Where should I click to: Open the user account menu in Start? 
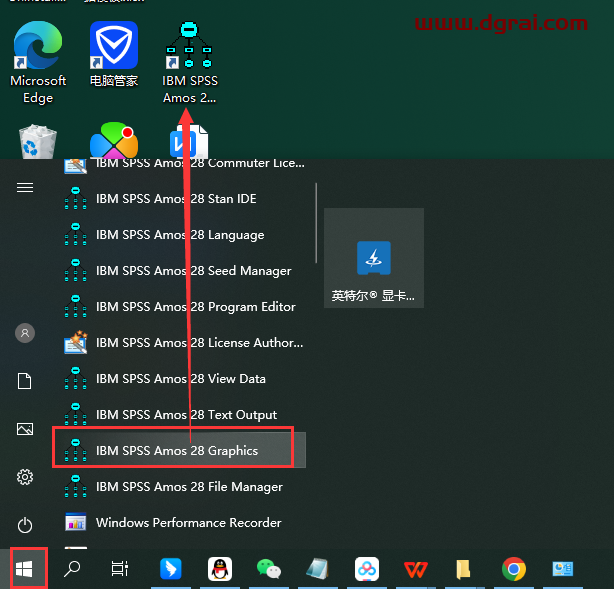25,333
